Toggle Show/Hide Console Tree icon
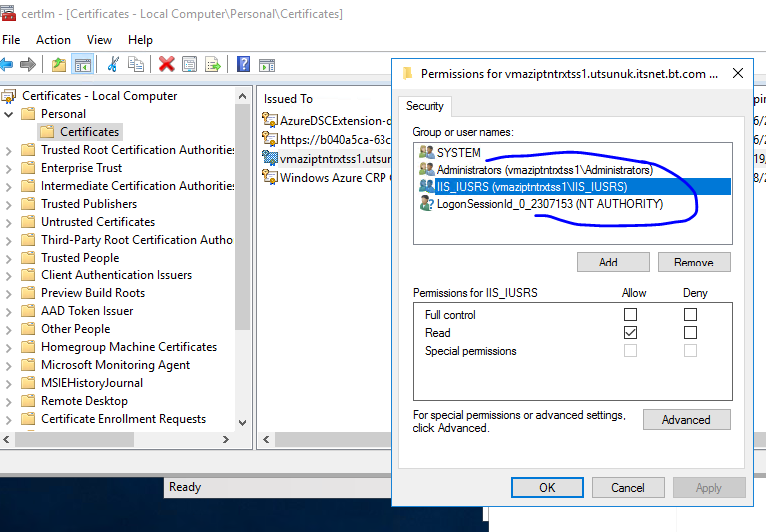The image size is (766, 532). coord(82,64)
